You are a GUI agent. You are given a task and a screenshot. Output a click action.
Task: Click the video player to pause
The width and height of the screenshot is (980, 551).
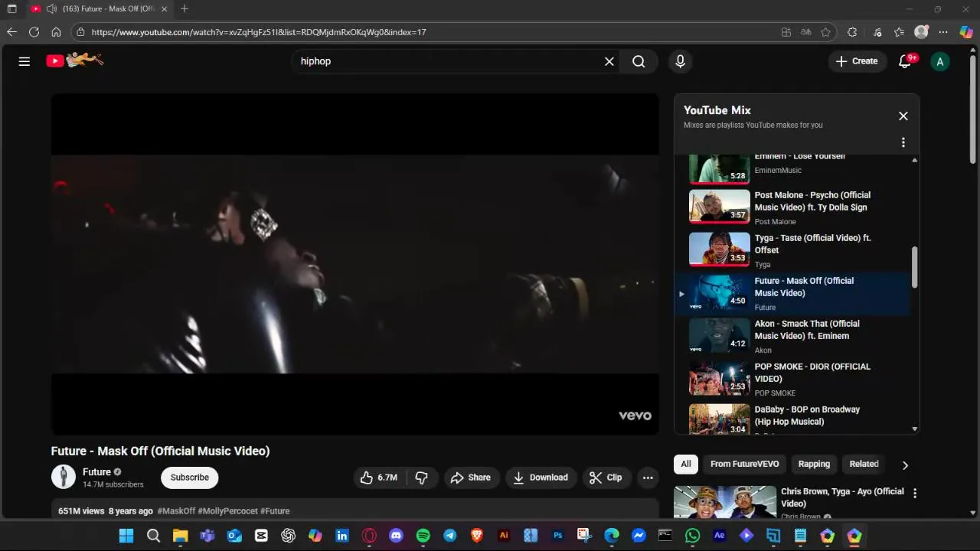coord(355,264)
